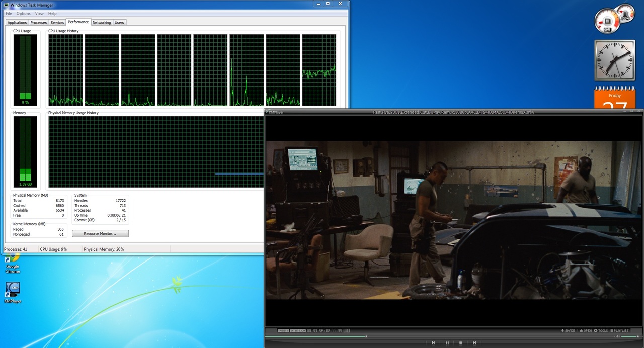Click the KMPlayer elapsed time display
Viewport: 644px width, 348px height.
pyautogui.click(x=315, y=331)
